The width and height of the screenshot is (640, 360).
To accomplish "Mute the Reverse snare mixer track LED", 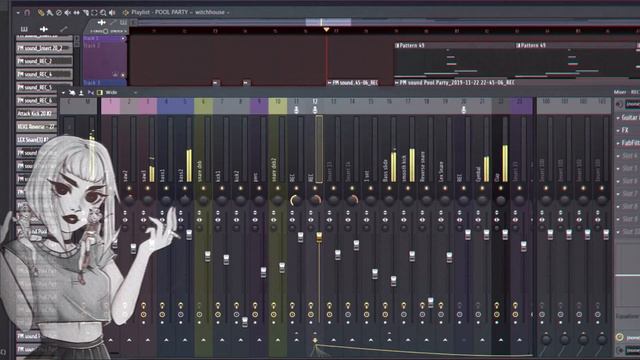I will point(426,189).
